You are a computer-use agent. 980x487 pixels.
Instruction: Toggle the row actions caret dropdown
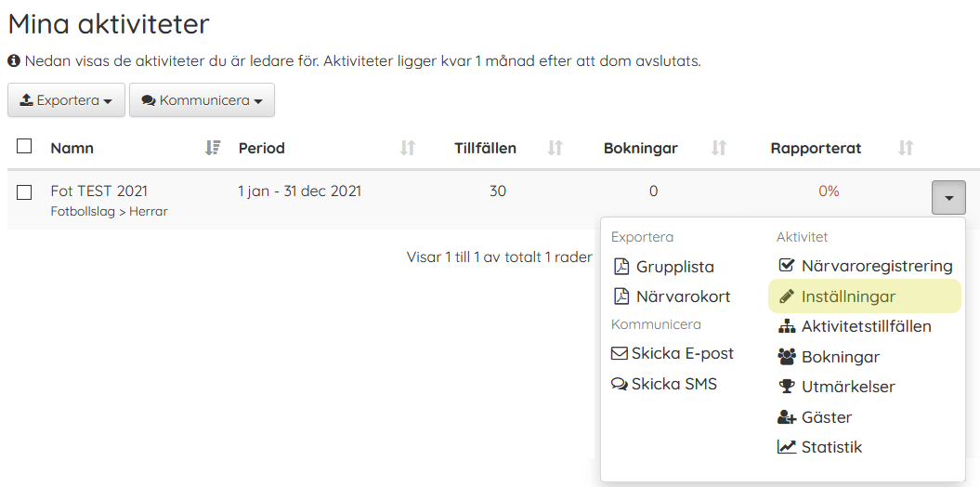[948, 198]
